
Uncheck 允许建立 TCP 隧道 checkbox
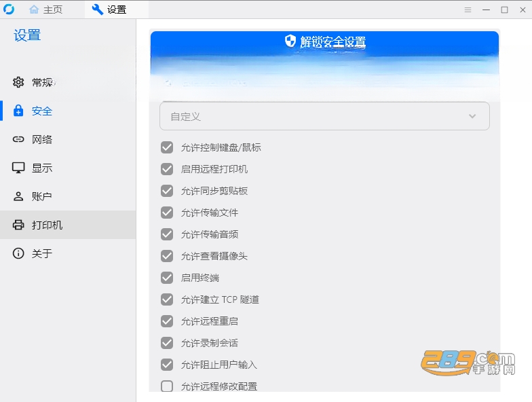[x=167, y=299]
